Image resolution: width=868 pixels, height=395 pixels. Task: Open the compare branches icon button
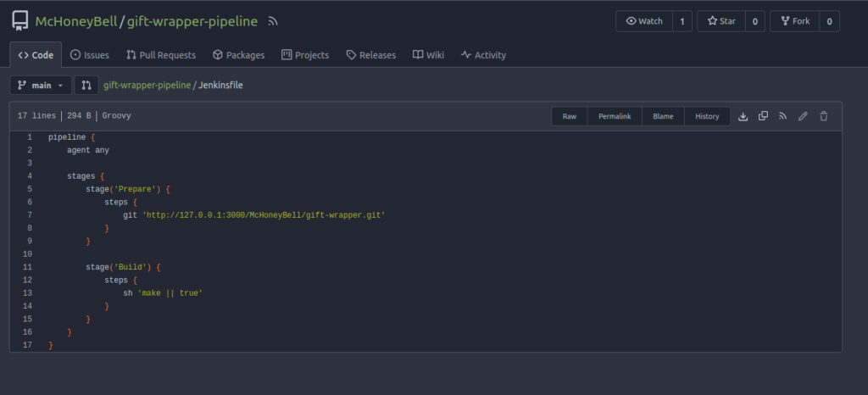click(x=86, y=86)
